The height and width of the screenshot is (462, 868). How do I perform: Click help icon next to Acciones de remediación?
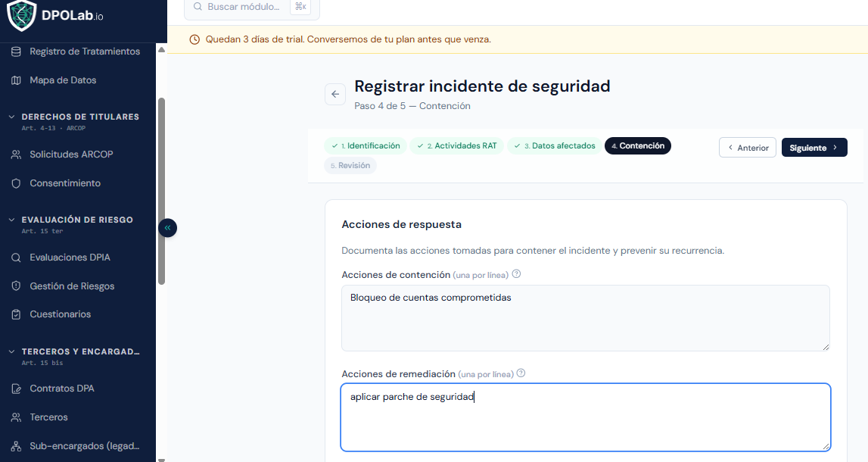pyautogui.click(x=521, y=373)
